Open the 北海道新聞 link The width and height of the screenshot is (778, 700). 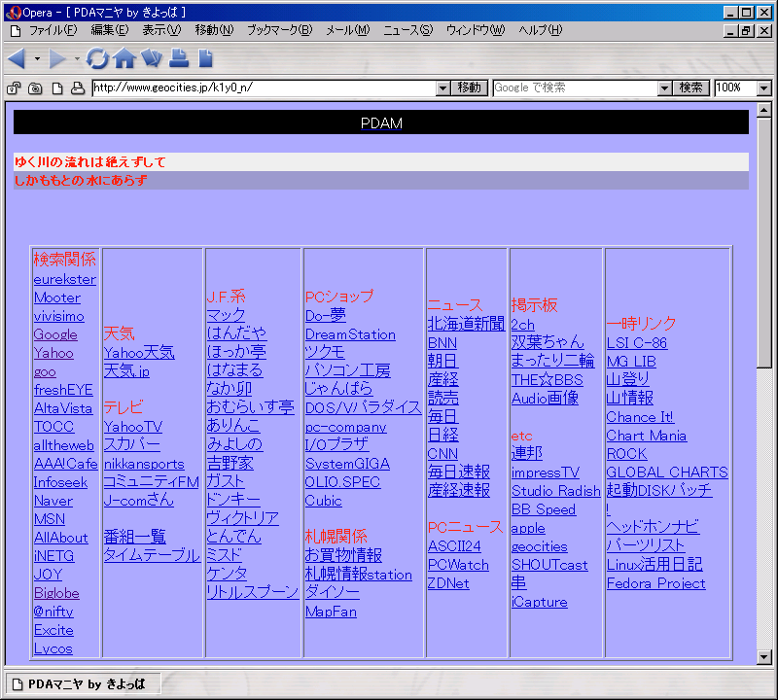click(467, 324)
